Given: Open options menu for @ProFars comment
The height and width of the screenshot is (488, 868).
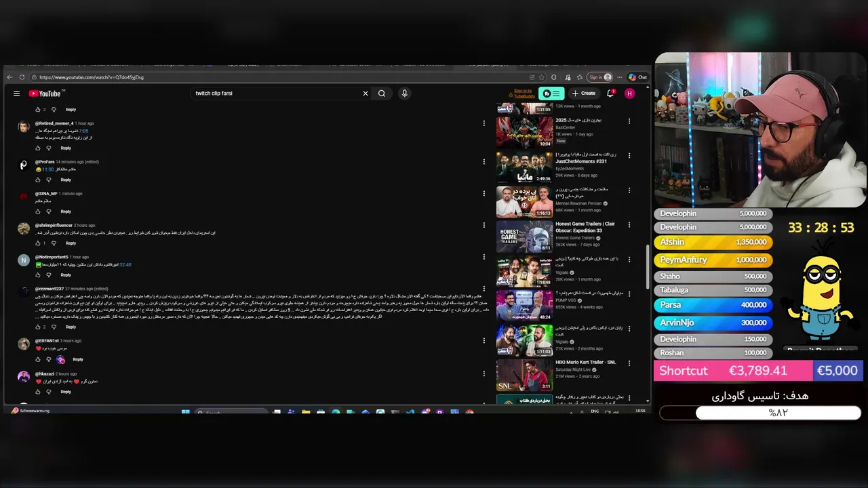Looking at the screenshot, I should pyautogui.click(x=484, y=161).
